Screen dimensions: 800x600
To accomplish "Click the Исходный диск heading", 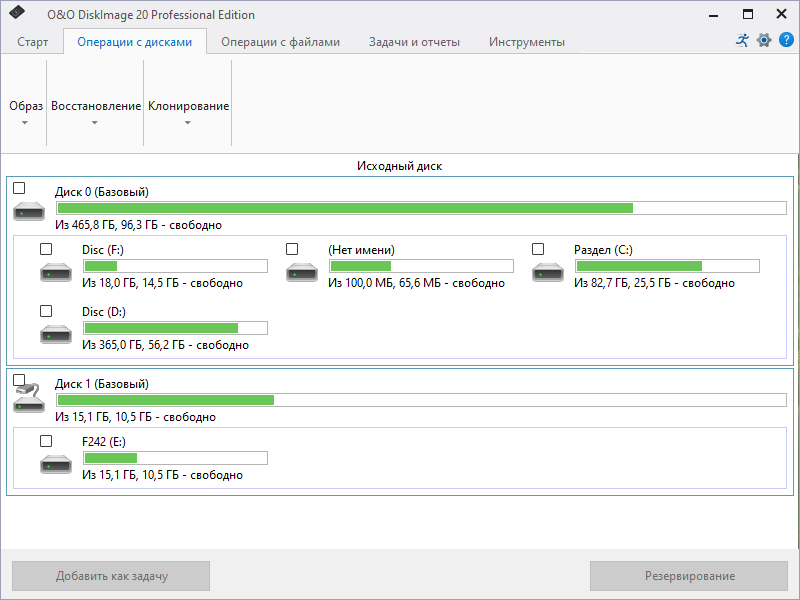I will tap(399, 166).
